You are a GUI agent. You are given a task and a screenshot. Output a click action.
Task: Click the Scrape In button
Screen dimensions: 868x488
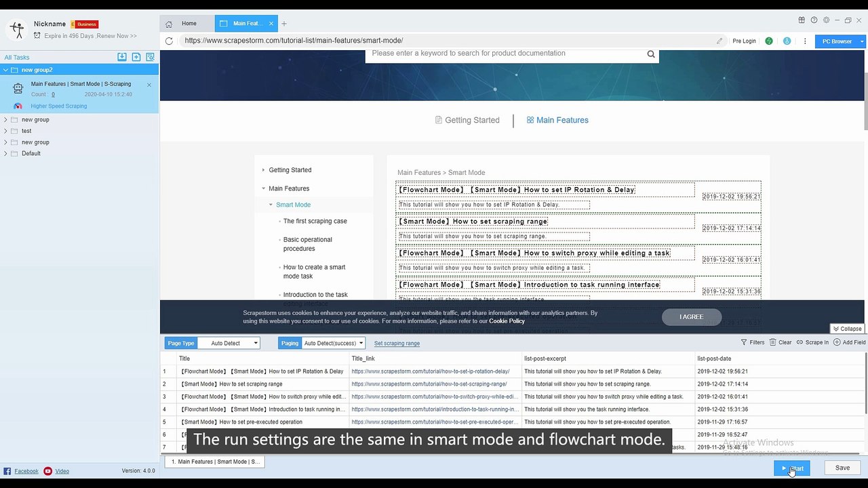coord(812,342)
